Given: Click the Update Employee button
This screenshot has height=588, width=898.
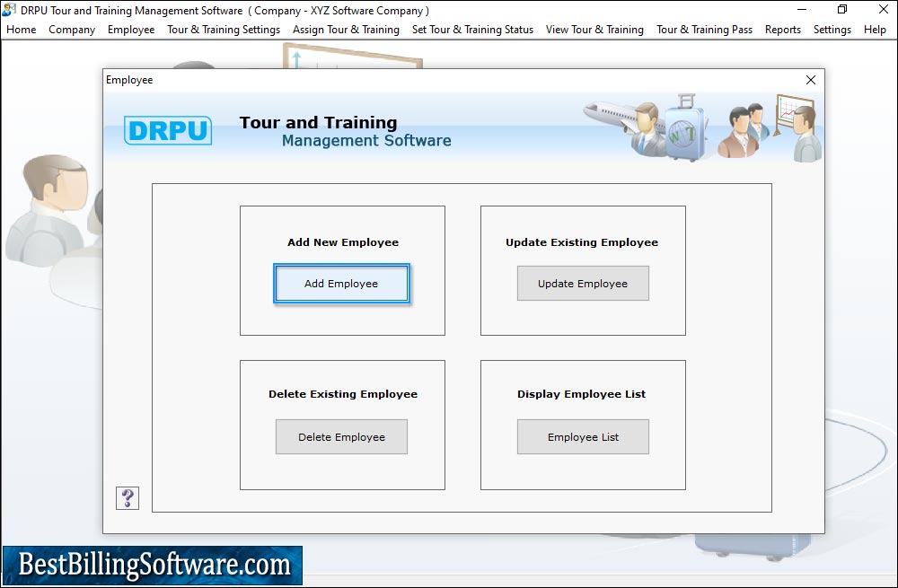Looking at the screenshot, I should click(583, 283).
